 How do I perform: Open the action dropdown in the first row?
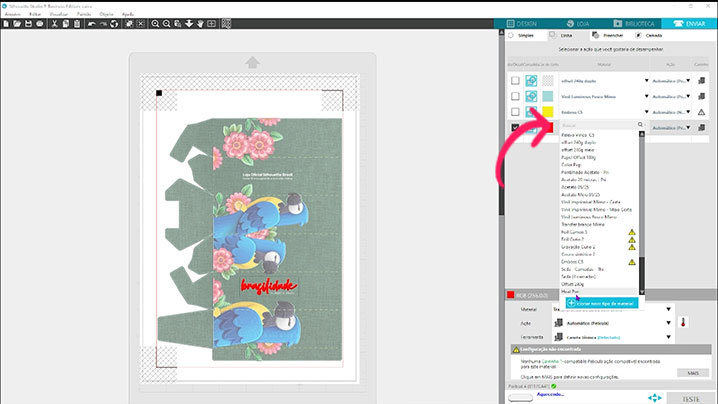tap(688, 81)
